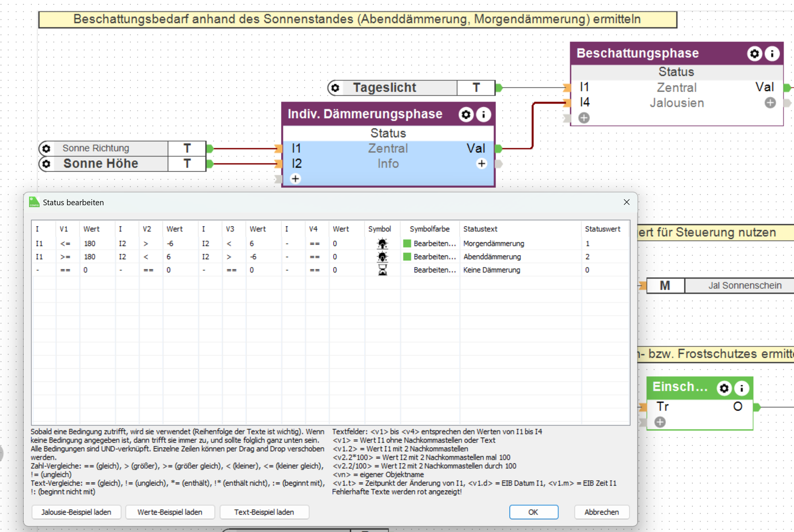Open gear settings of Einsch... block

pos(724,388)
